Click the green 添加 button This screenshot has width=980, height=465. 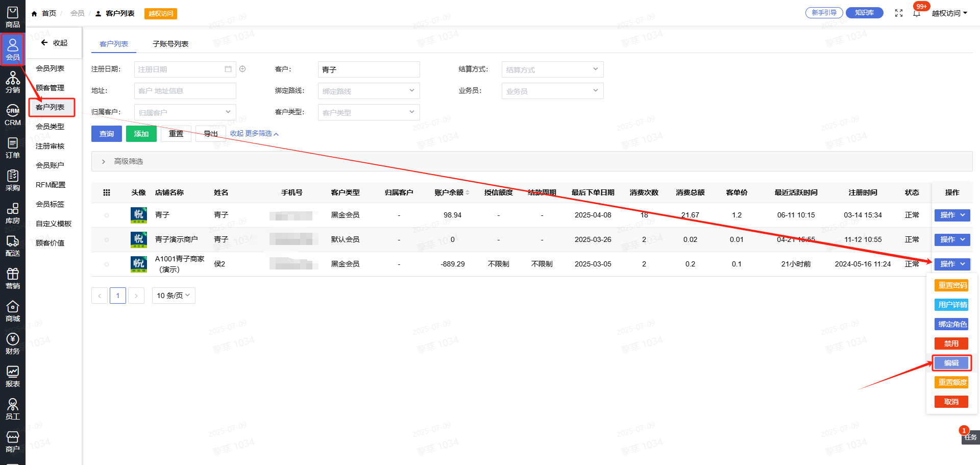pyautogui.click(x=141, y=134)
